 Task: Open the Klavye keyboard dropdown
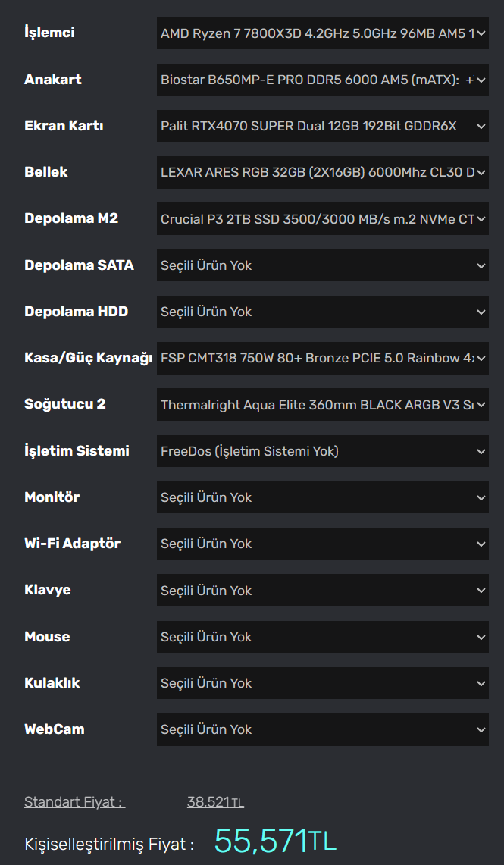click(x=322, y=591)
